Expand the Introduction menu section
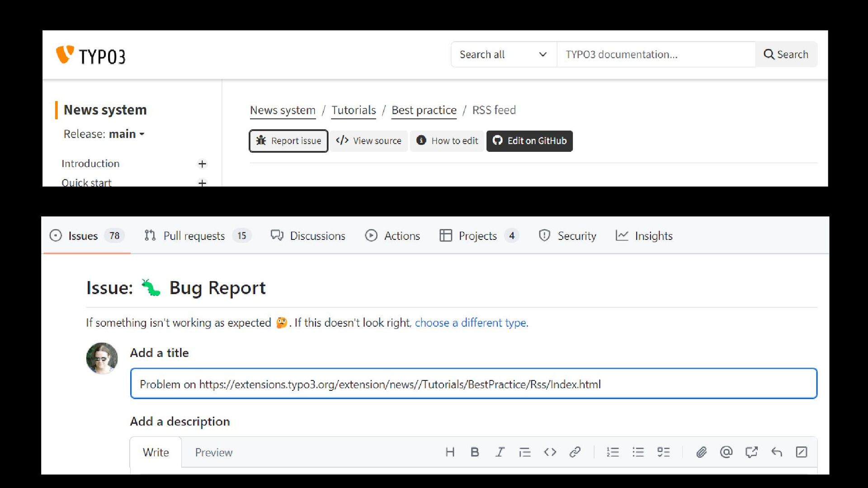This screenshot has height=488, width=868. pyautogui.click(x=202, y=164)
